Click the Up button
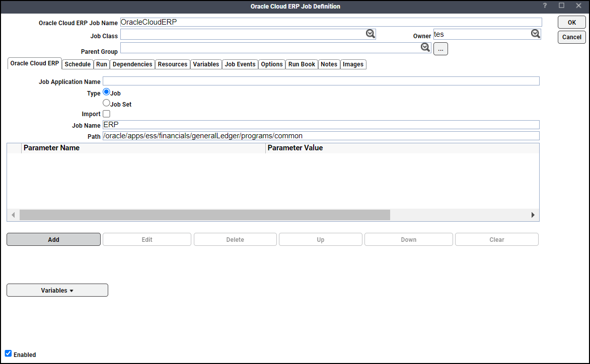 [x=321, y=239]
